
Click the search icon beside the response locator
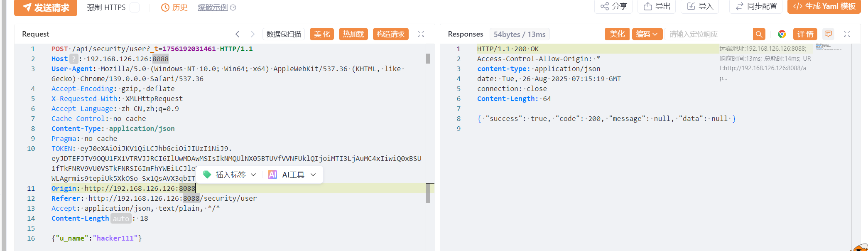(x=759, y=34)
